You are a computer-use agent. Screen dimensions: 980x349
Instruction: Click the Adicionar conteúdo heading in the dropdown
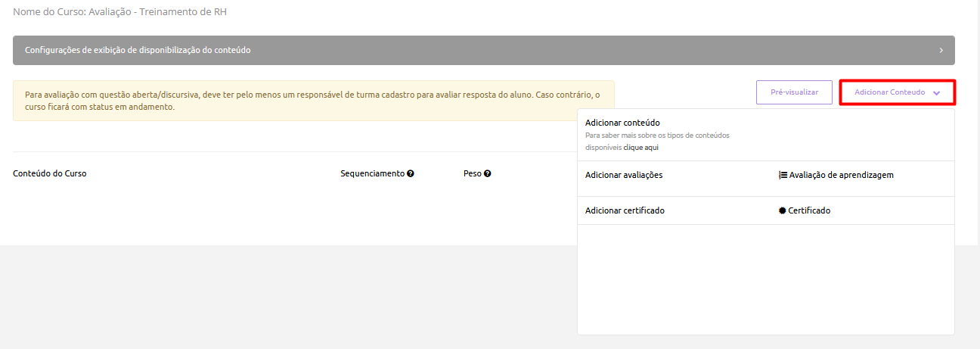click(x=623, y=123)
